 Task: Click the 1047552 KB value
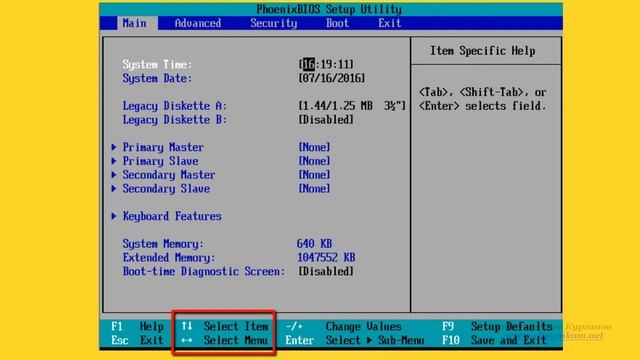pos(326,258)
